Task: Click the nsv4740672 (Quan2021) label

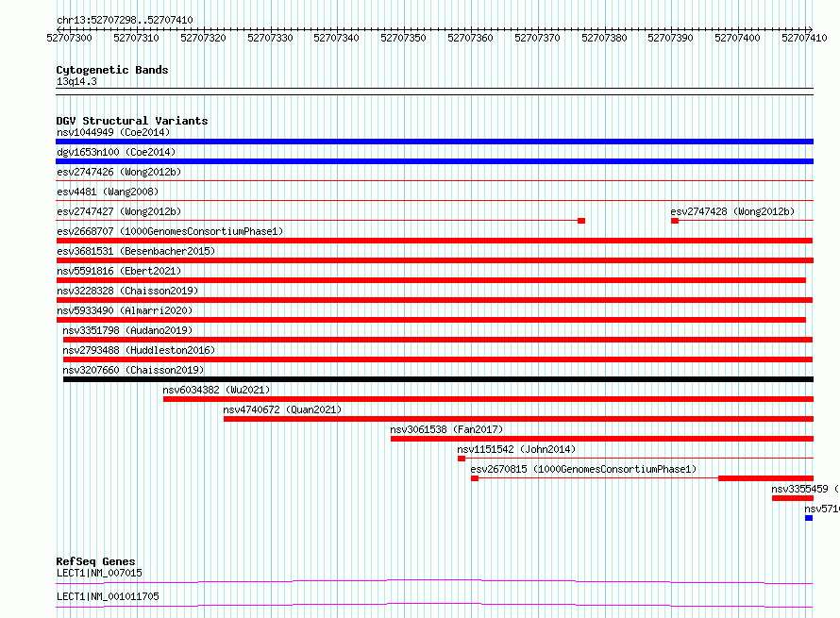Action: tap(282, 409)
